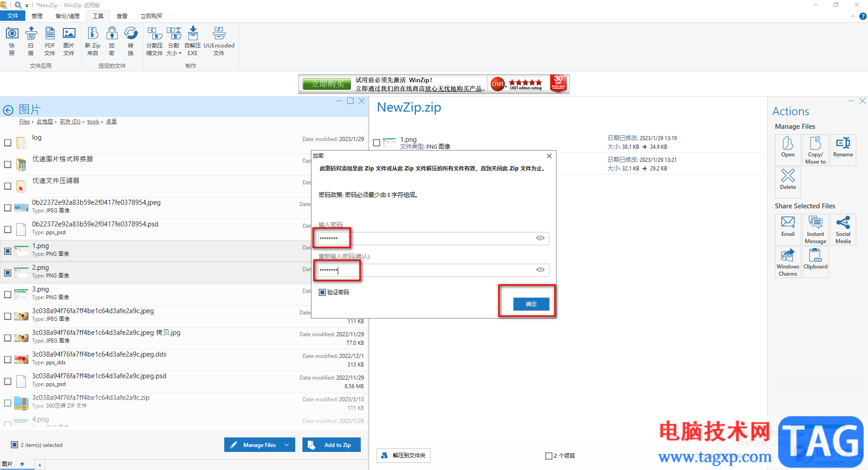Minimize the Actions pane

(x=851, y=101)
